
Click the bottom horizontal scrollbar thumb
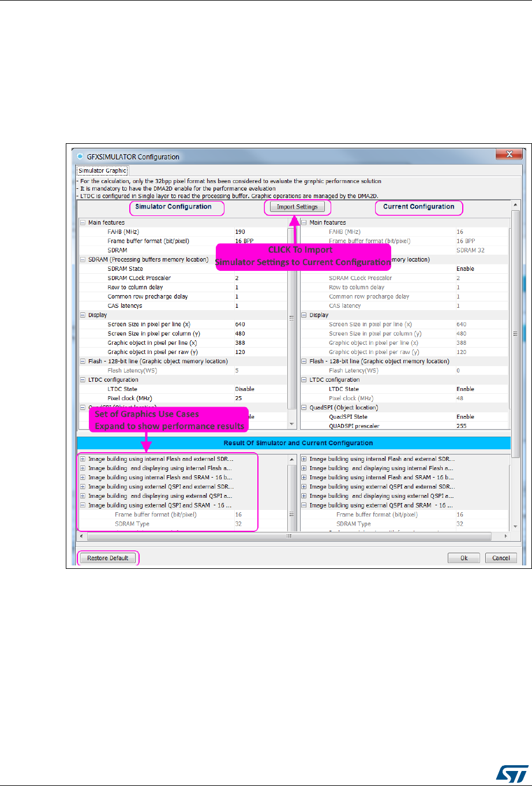pyautogui.click(x=289, y=537)
